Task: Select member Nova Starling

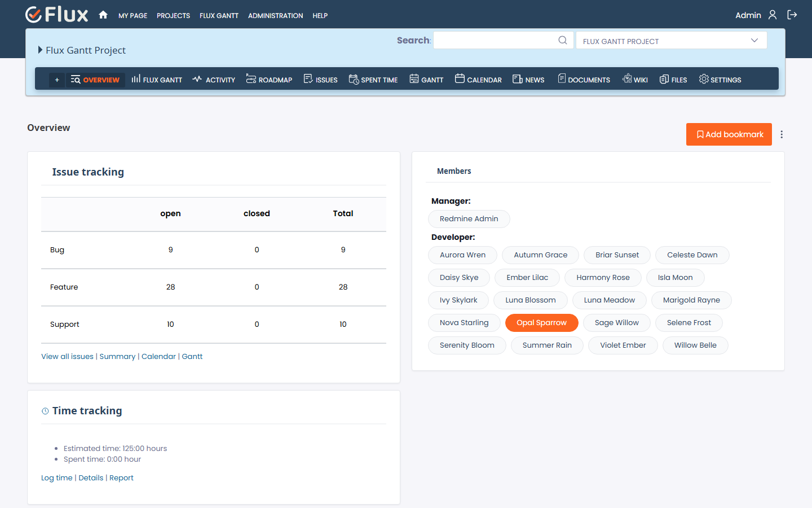Action: click(464, 323)
